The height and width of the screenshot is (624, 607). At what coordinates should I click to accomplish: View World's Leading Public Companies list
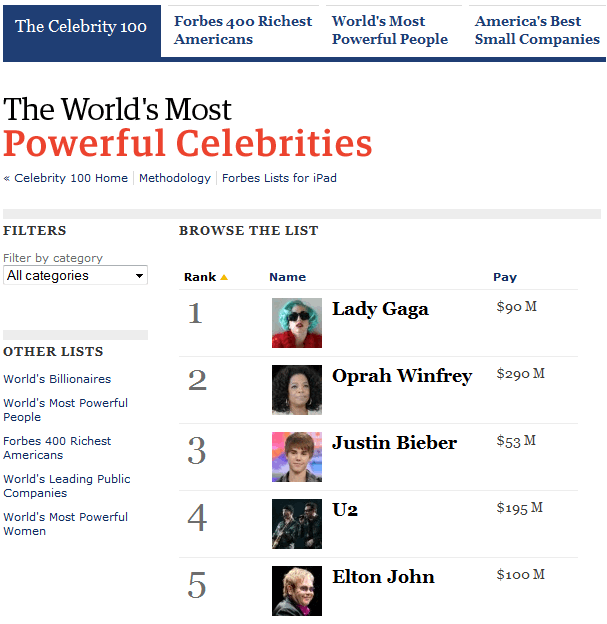point(66,486)
